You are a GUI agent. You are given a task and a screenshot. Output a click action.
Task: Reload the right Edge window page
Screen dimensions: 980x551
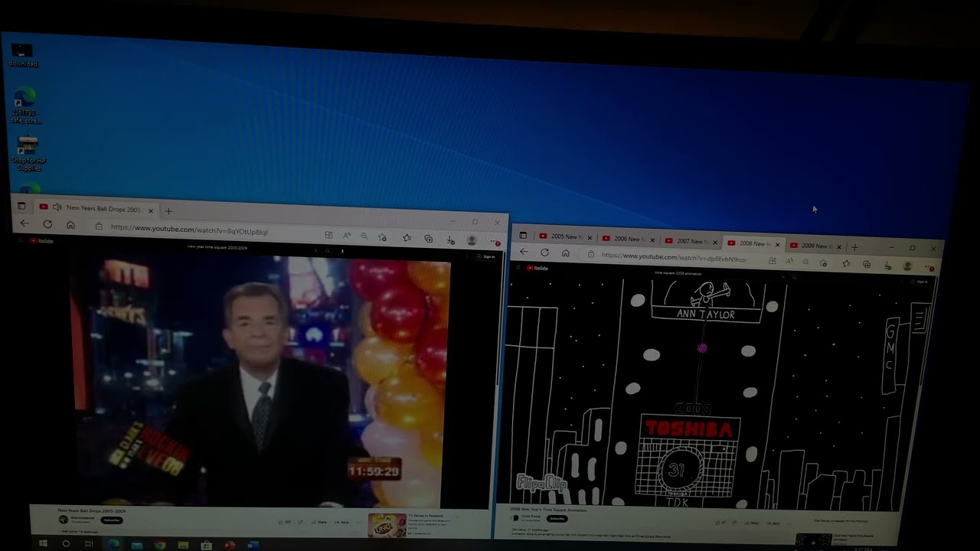pos(544,252)
